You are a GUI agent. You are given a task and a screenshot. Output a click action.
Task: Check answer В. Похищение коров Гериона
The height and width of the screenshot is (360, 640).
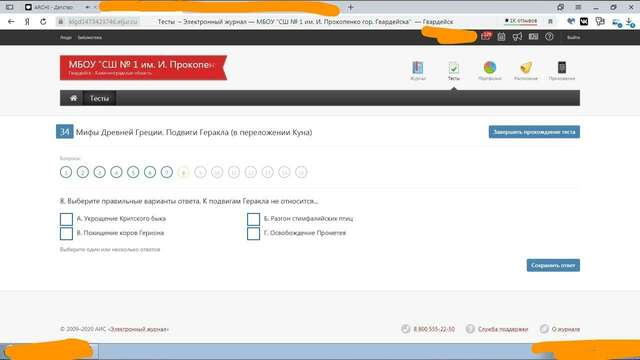point(66,233)
